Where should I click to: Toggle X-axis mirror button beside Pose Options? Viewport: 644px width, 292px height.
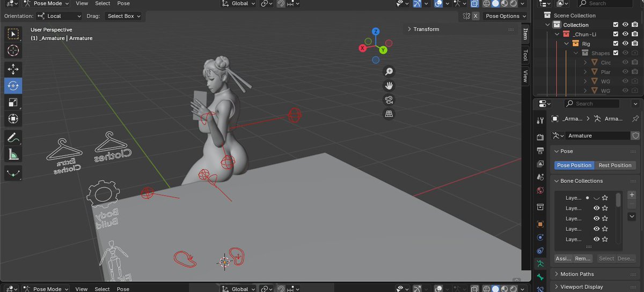[475, 16]
